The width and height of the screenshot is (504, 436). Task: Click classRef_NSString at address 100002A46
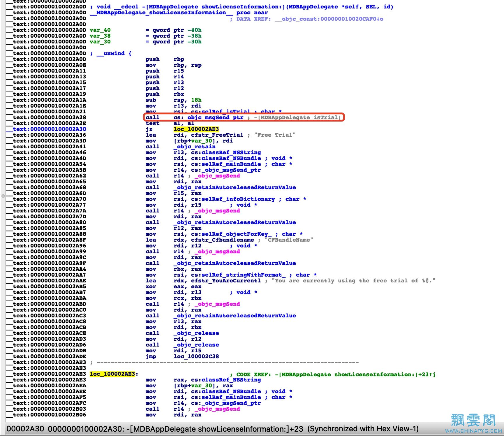231,152
